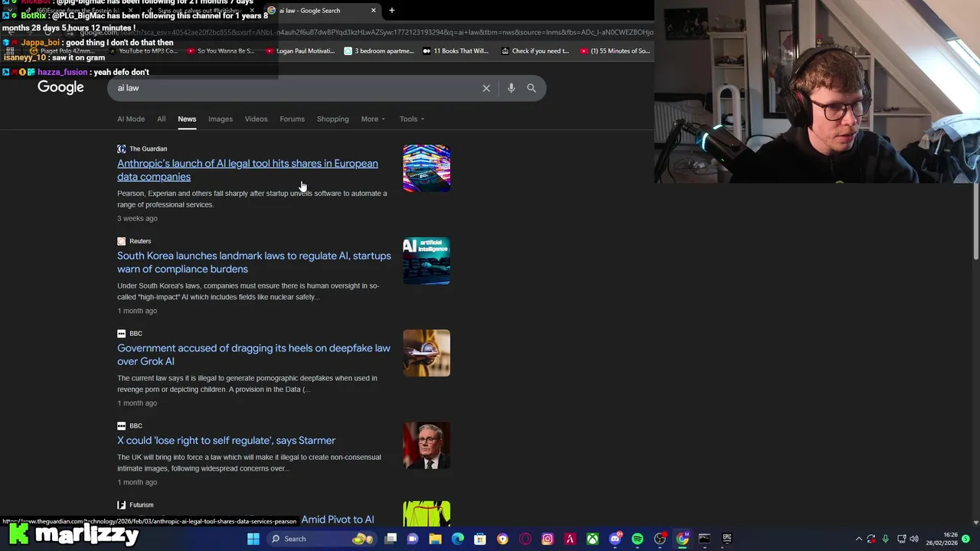This screenshot has height=551, width=980.
Task: Open The Guardian source icon
Action: click(121, 148)
